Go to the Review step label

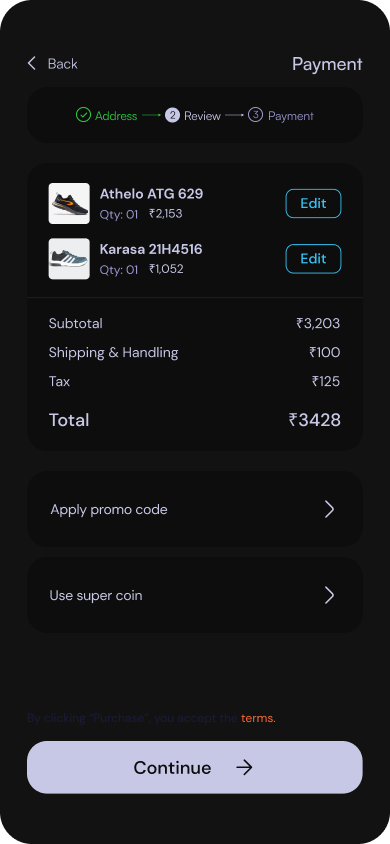pyautogui.click(x=202, y=116)
